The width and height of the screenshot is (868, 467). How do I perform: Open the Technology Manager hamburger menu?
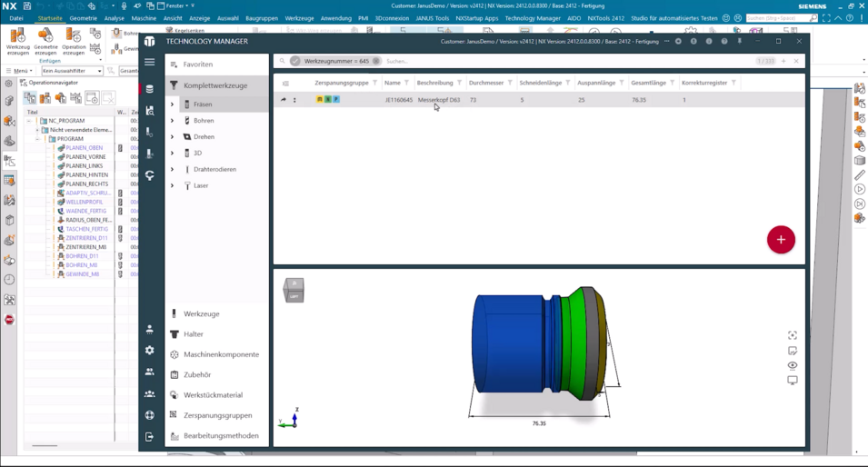click(x=149, y=62)
